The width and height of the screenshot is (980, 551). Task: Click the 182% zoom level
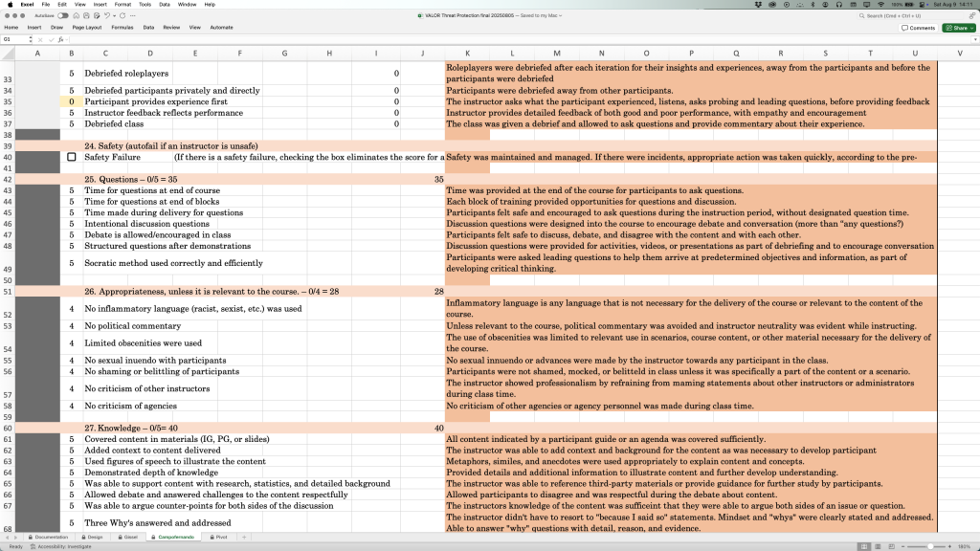tap(964, 546)
